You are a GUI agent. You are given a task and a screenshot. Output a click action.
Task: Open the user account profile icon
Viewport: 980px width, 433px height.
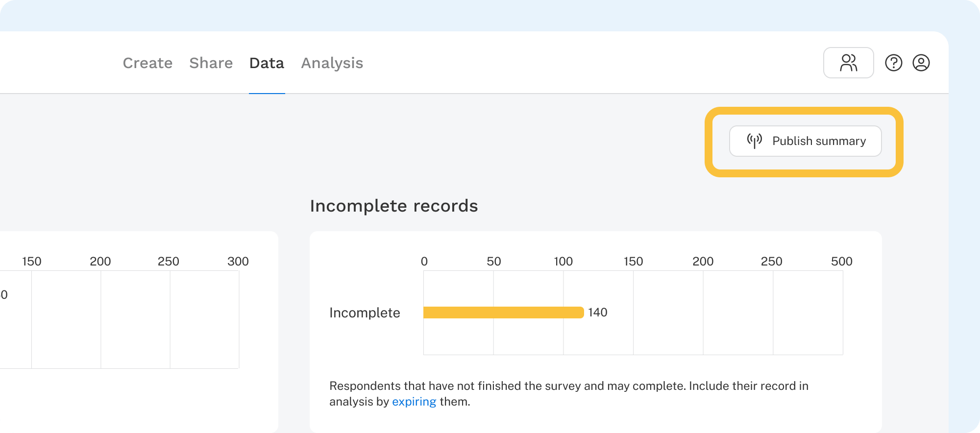[921, 63]
